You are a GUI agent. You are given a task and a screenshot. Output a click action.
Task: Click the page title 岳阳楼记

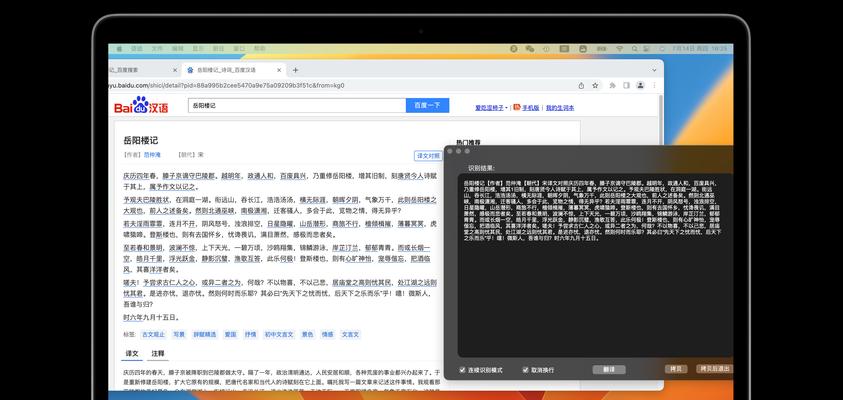(141, 140)
